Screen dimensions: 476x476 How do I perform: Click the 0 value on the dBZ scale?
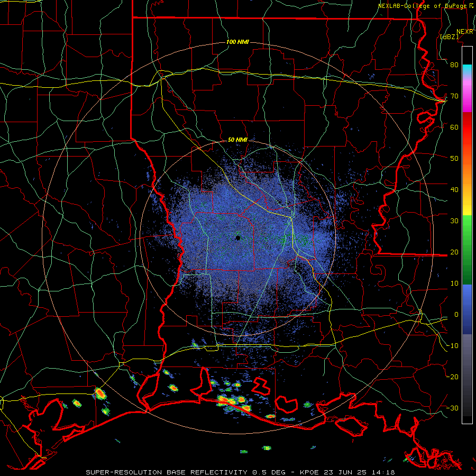click(x=456, y=315)
